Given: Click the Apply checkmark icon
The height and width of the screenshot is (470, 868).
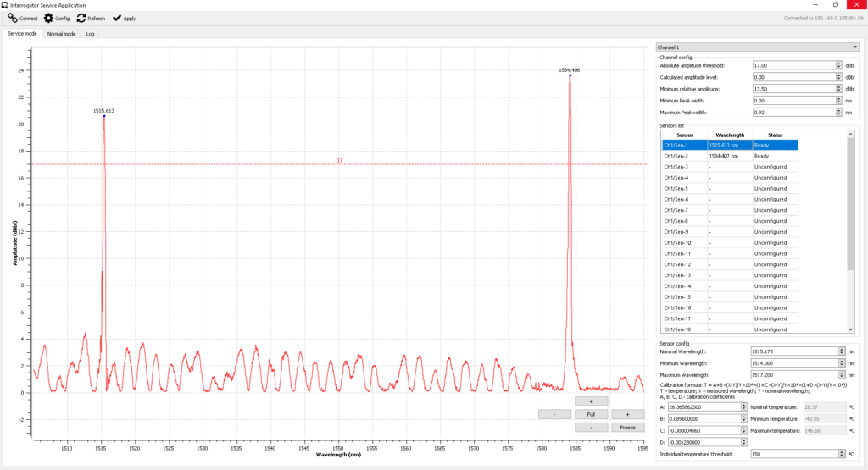Looking at the screenshot, I should (x=116, y=18).
